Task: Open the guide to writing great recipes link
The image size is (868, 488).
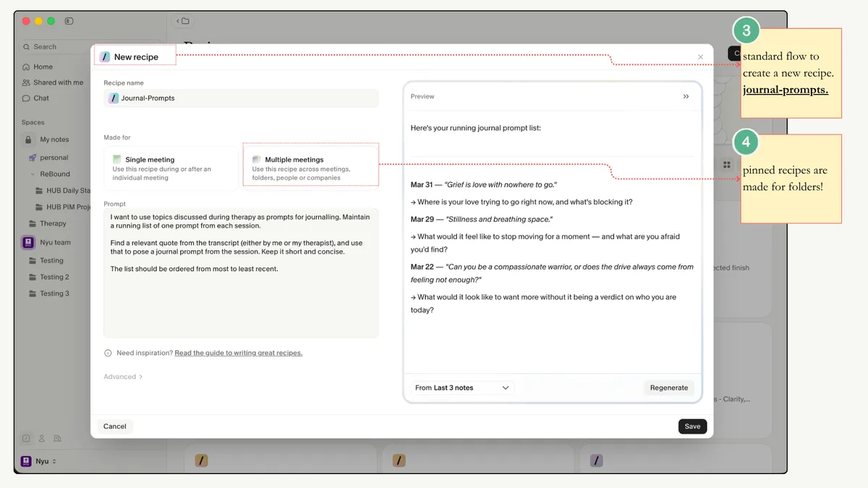Action: pyautogui.click(x=238, y=354)
